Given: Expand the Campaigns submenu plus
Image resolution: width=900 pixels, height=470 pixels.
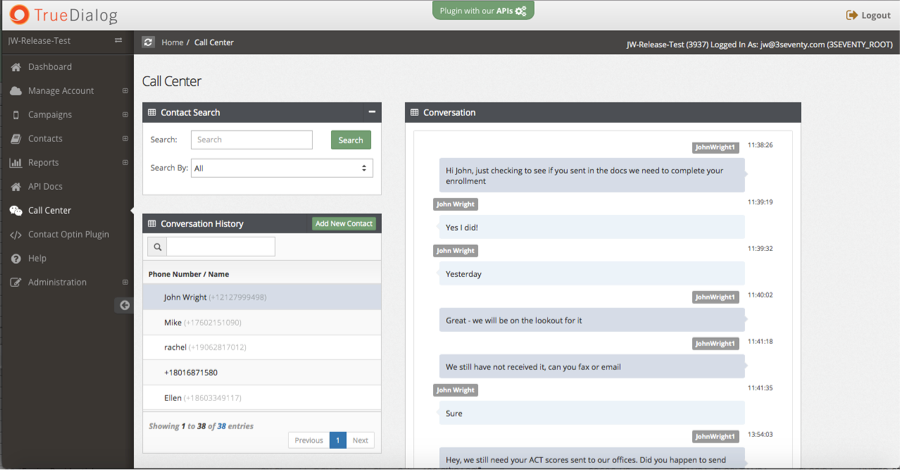Looking at the screenshot, I should [x=125, y=115].
